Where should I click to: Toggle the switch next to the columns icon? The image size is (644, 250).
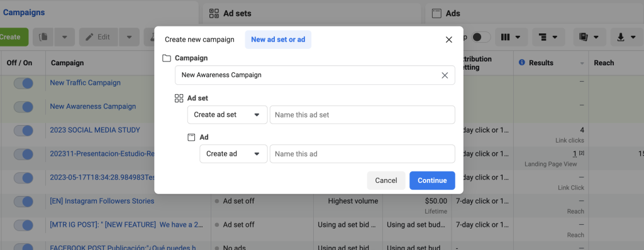point(481,37)
